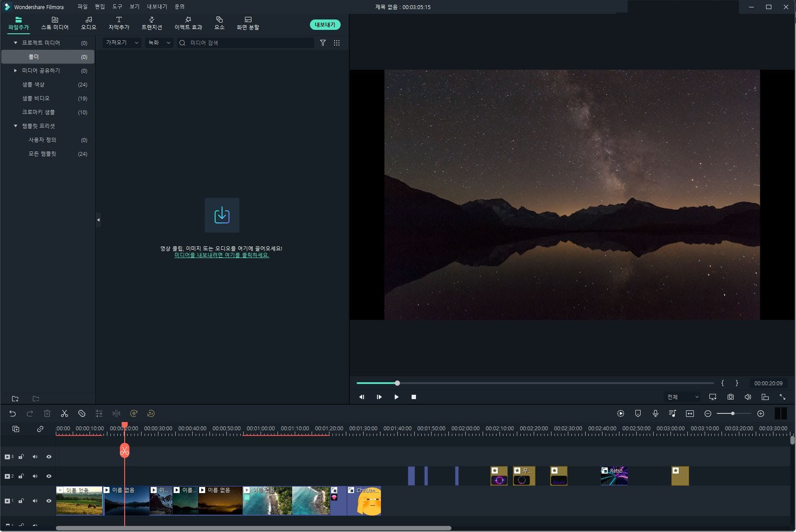Toggle visibility eye on video track 2
Screen dimensions: 796x532
[x=49, y=476]
